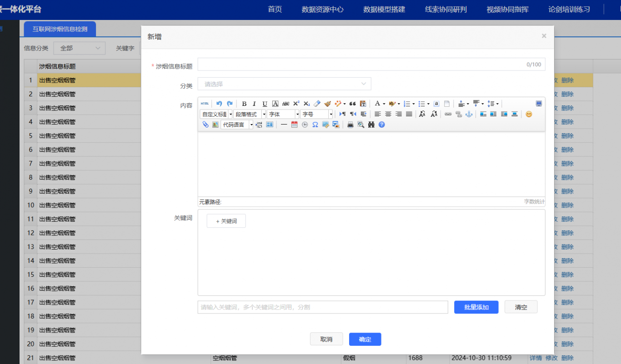This screenshot has height=364, width=621.
Task: Toggle italic formatting
Action: pyautogui.click(x=254, y=104)
